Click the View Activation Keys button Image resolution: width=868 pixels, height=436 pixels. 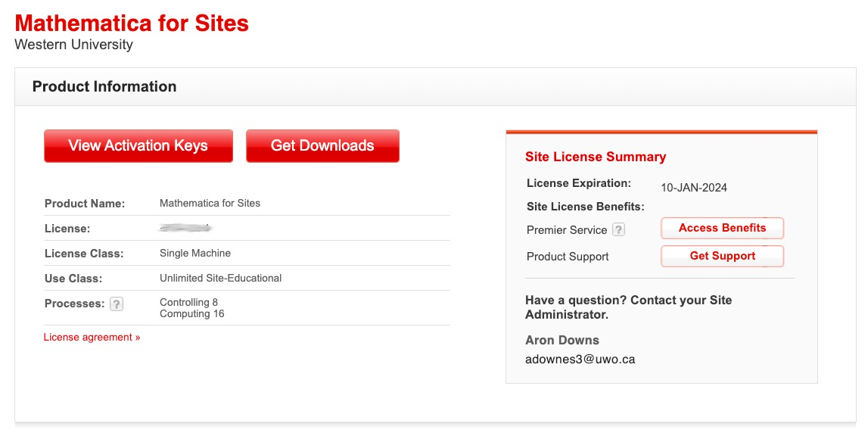[x=138, y=146]
